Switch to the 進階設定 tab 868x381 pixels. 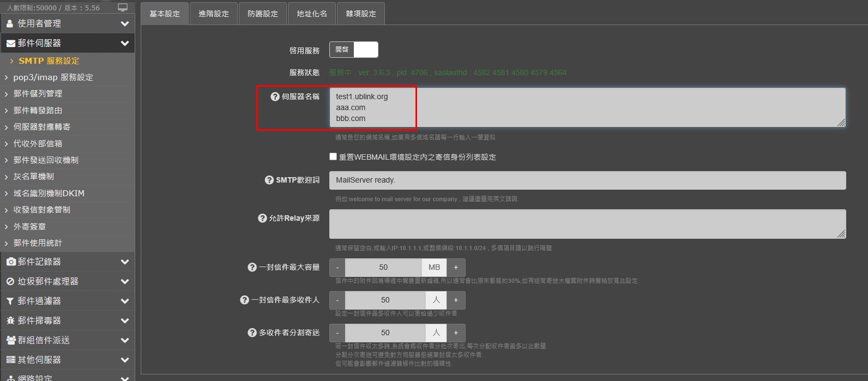coord(214,14)
